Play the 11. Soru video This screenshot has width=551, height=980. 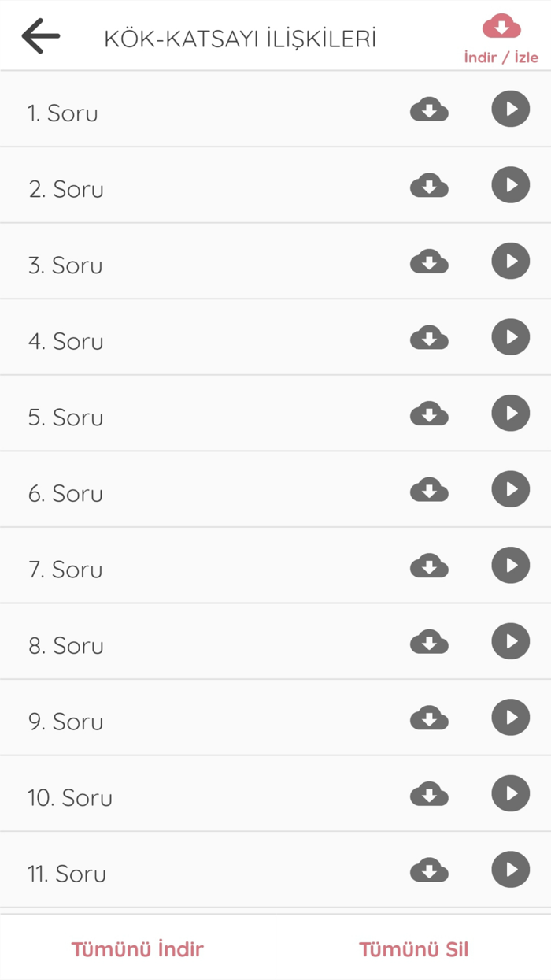coord(510,870)
